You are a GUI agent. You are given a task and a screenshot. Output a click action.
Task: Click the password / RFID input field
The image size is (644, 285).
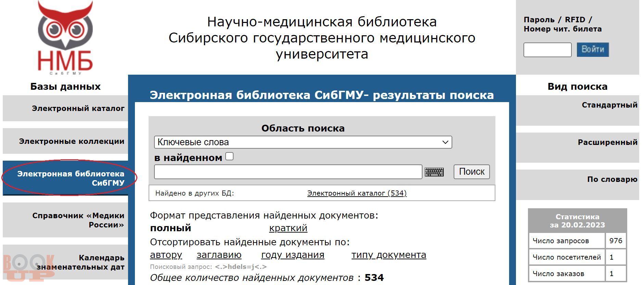547,50
